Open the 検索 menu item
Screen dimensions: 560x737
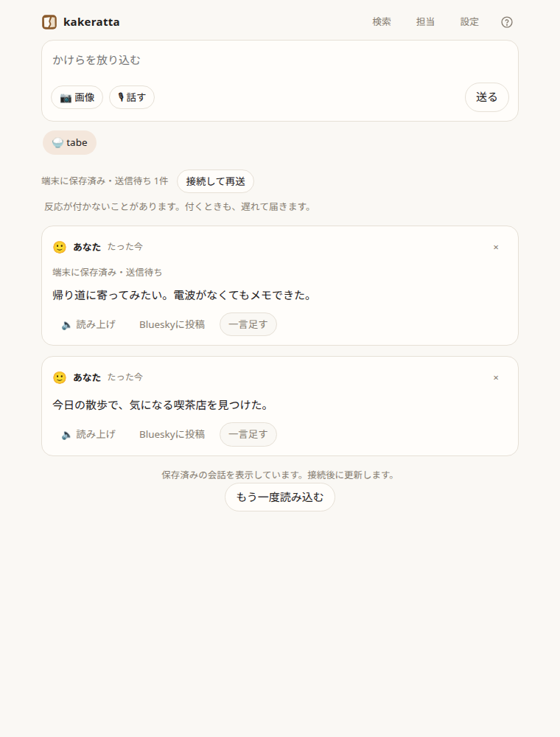pyautogui.click(x=382, y=22)
